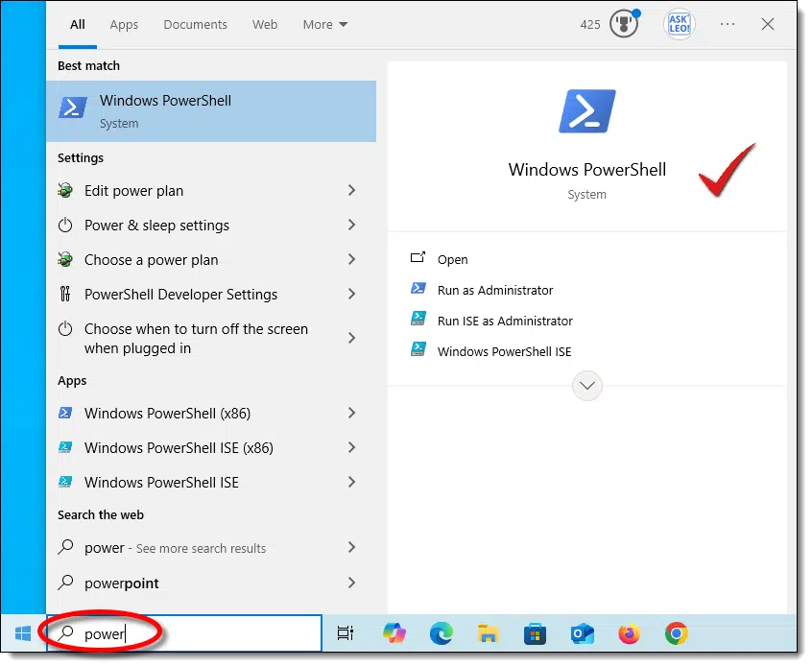The image size is (812, 667).
Task: Open Google Chrome from the taskbar
Action: pos(677,633)
